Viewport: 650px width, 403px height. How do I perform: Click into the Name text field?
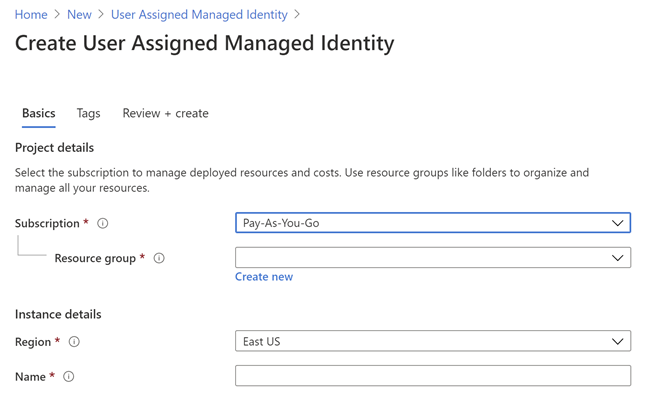click(x=432, y=376)
